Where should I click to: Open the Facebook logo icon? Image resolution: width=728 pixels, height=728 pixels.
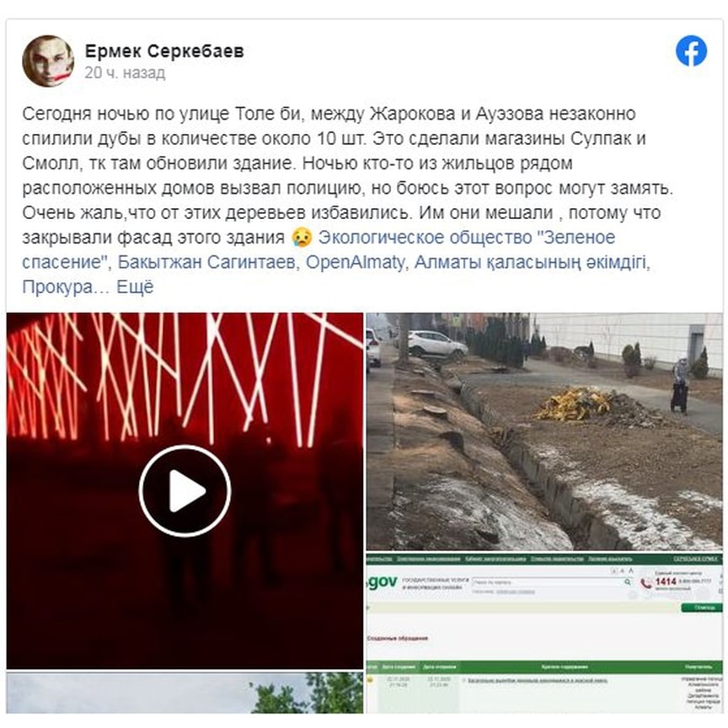point(691,51)
